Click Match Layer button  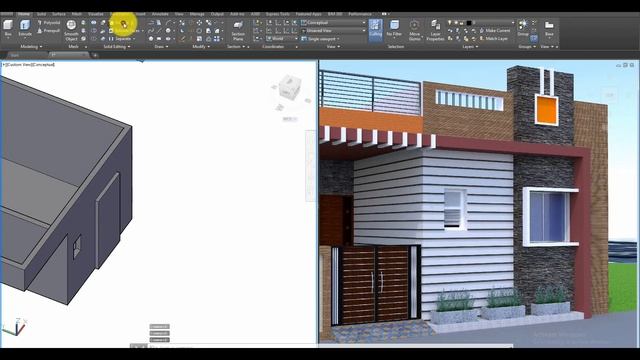pos(493,39)
